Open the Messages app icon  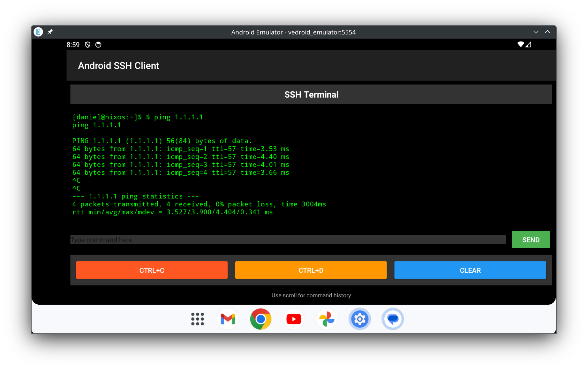point(393,319)
